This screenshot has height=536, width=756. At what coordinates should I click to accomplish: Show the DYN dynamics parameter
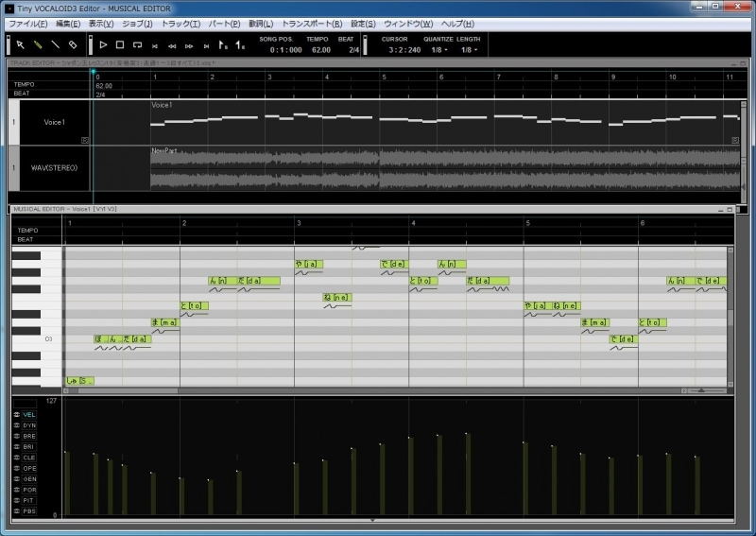pyautogui.click(x=29, y=425)
